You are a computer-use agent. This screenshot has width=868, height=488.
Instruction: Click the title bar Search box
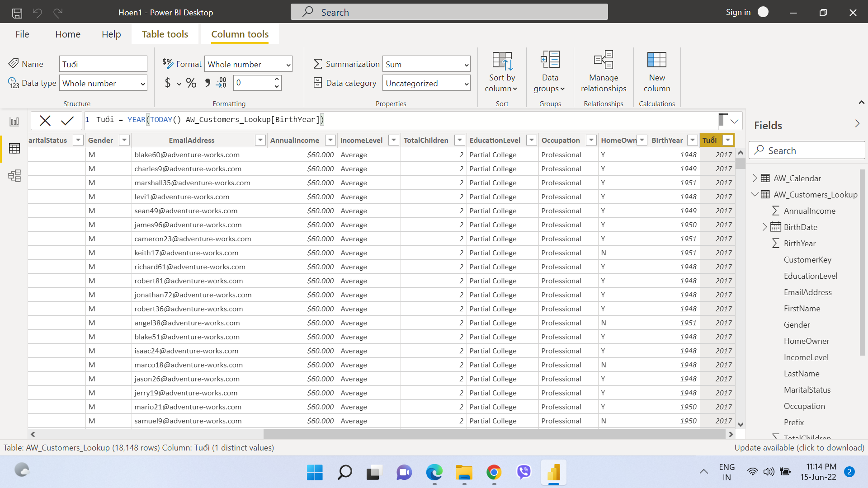point(449,12)
